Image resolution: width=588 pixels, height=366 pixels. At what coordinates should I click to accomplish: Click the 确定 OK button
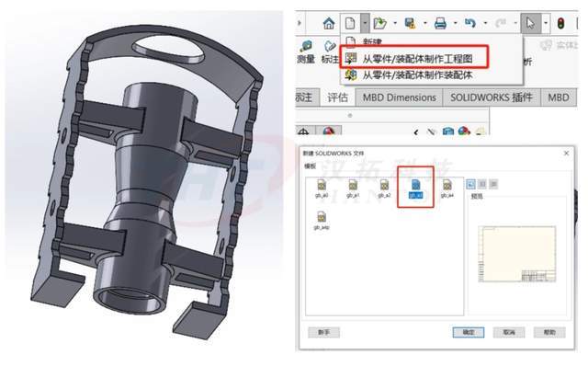(469, 332)
